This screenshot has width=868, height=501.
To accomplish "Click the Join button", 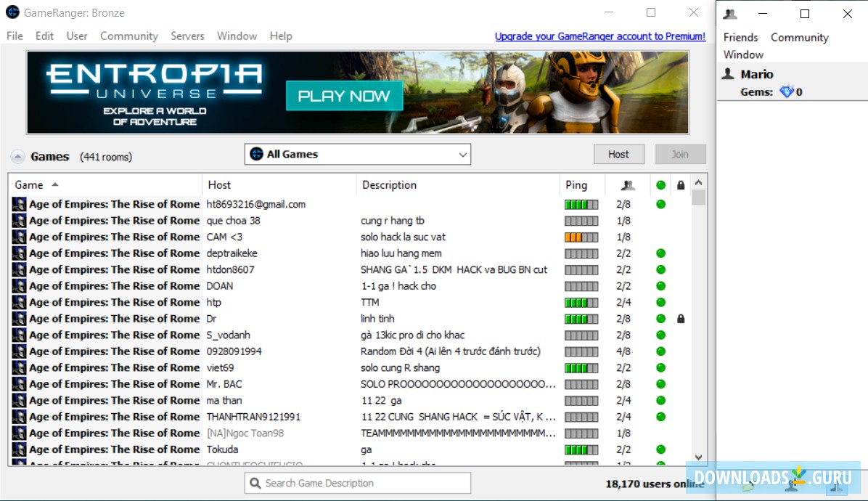I will coord(680,155).
